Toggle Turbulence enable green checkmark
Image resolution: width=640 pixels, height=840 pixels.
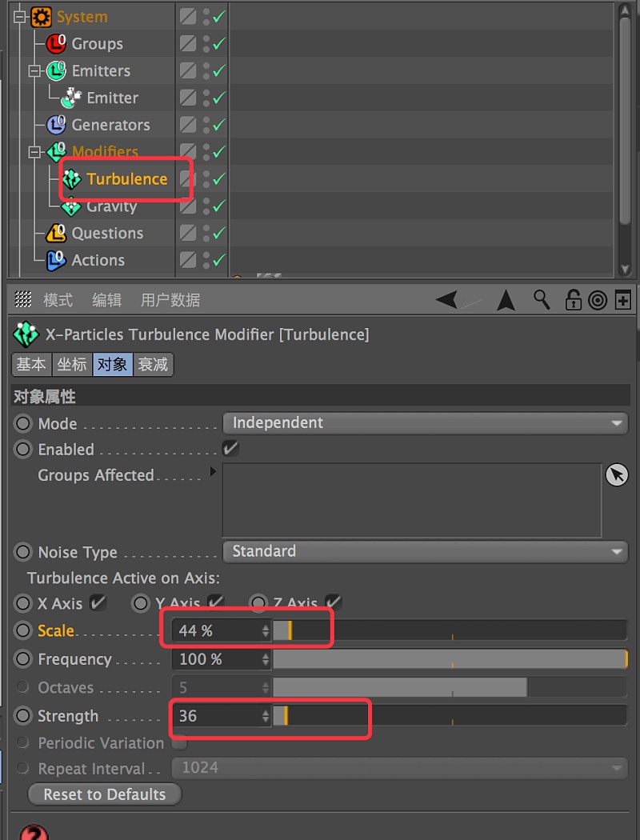click(218, 179)
